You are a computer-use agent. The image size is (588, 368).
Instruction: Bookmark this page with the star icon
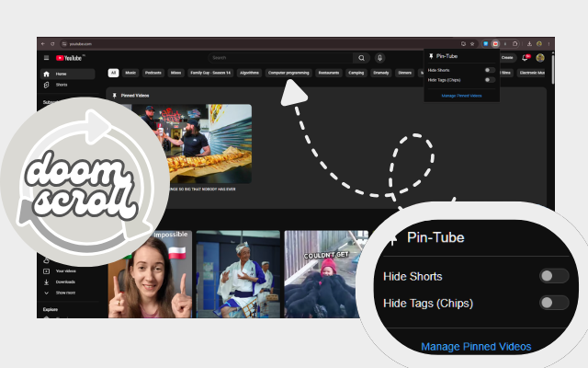tap(472, 44)
